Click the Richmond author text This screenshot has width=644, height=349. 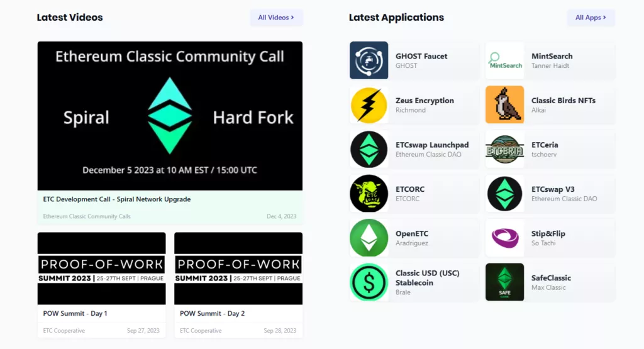[x=410, y=110]
